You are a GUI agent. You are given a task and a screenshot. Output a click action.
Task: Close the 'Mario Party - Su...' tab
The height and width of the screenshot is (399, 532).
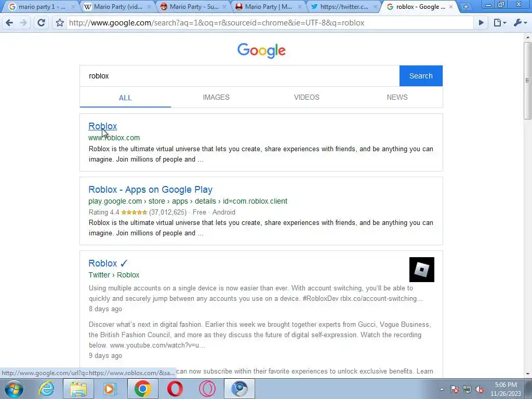pos(224,6)
